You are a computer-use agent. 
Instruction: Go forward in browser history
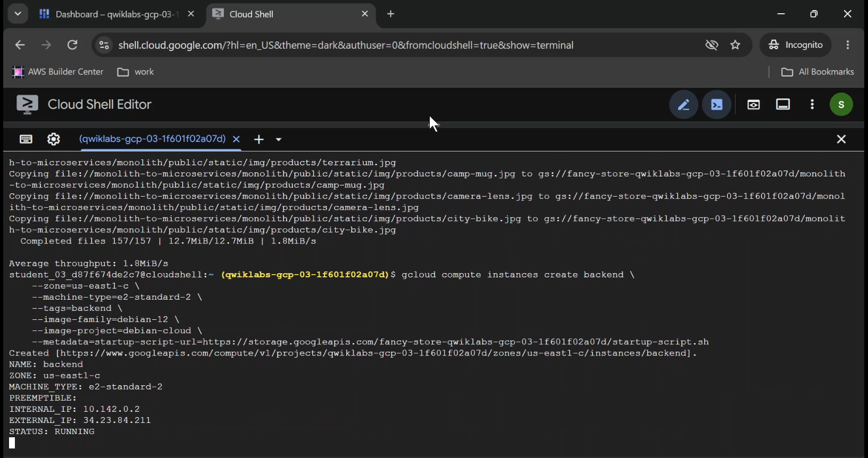point(46,45)
